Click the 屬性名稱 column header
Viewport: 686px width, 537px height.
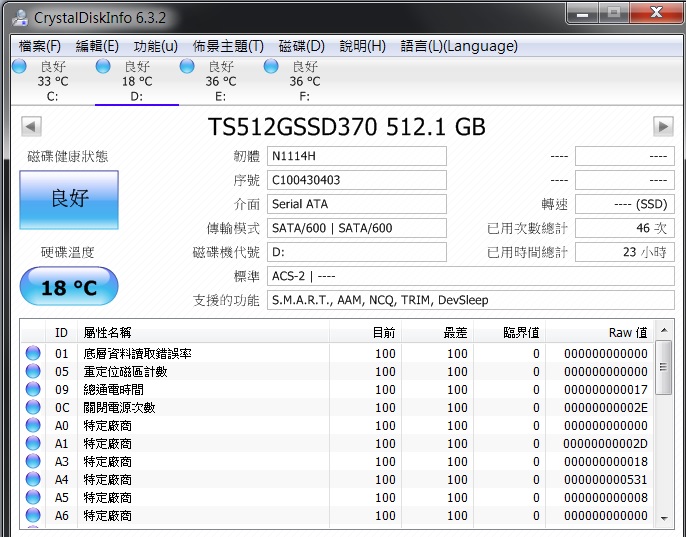point(203,333)
